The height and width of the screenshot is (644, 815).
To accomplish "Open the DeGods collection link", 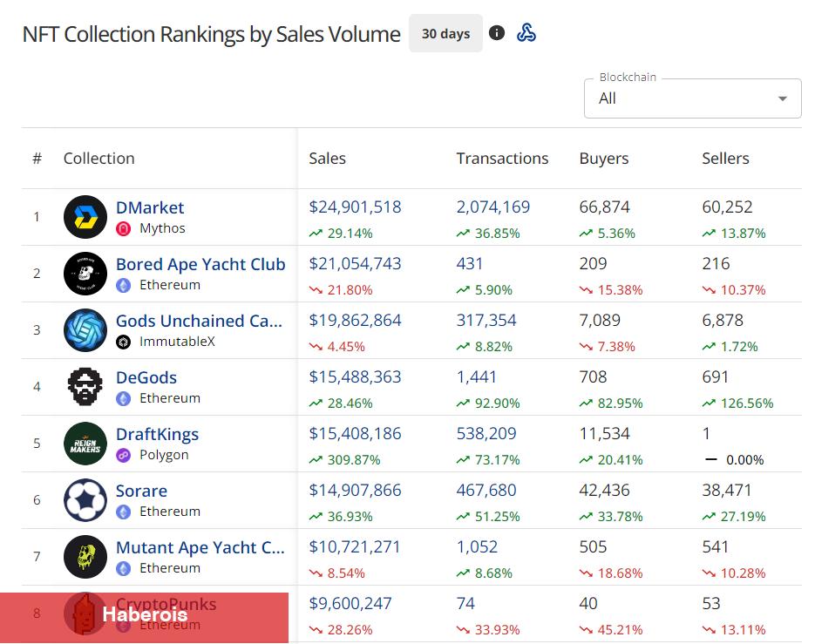I will (x=146, y=378).
